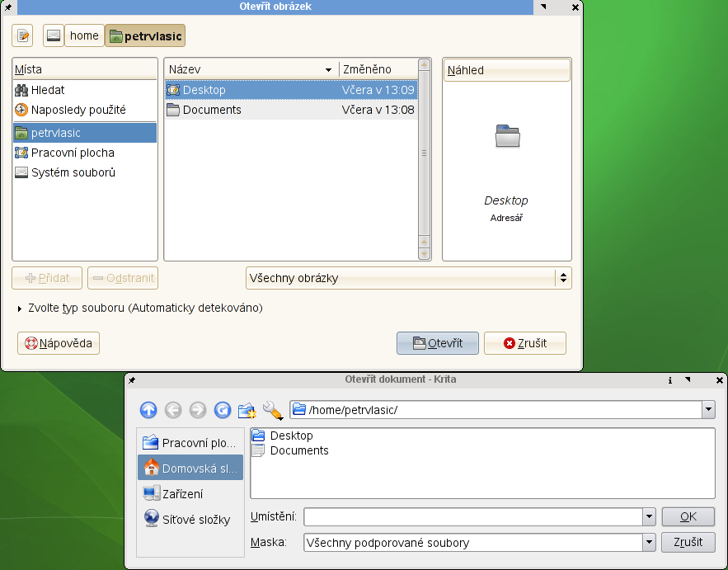Go to the parent folder in Krita dialog
The height and width of the screenshot is (570, 728).
148,410
